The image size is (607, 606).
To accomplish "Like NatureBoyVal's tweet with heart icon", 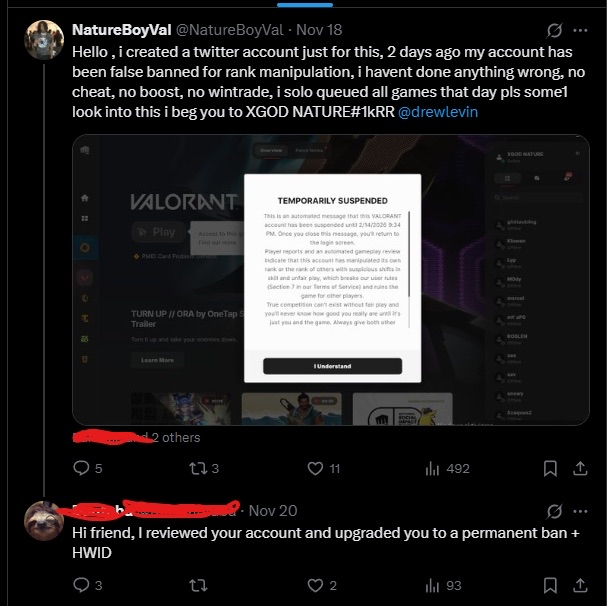I will click(315, 469).
